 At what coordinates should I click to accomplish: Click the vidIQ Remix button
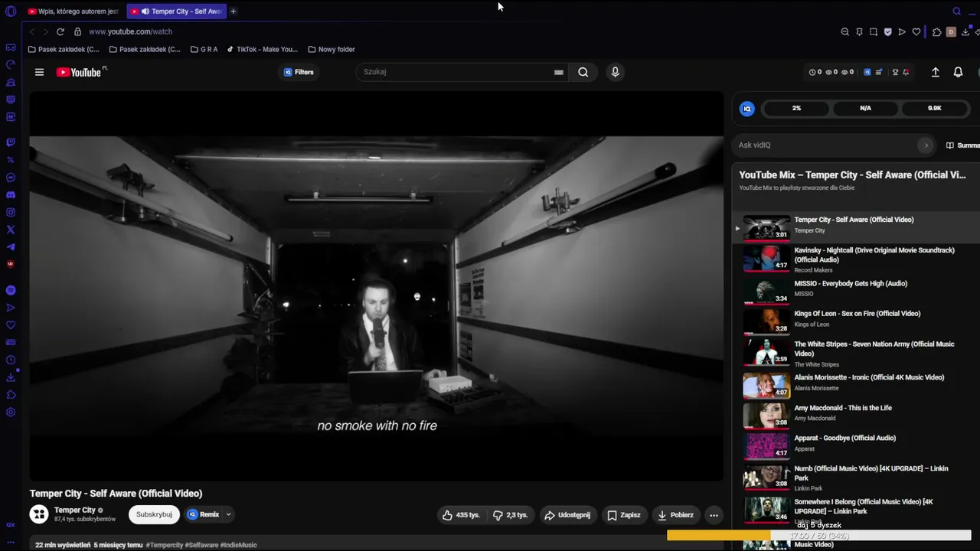coord(204,515)
